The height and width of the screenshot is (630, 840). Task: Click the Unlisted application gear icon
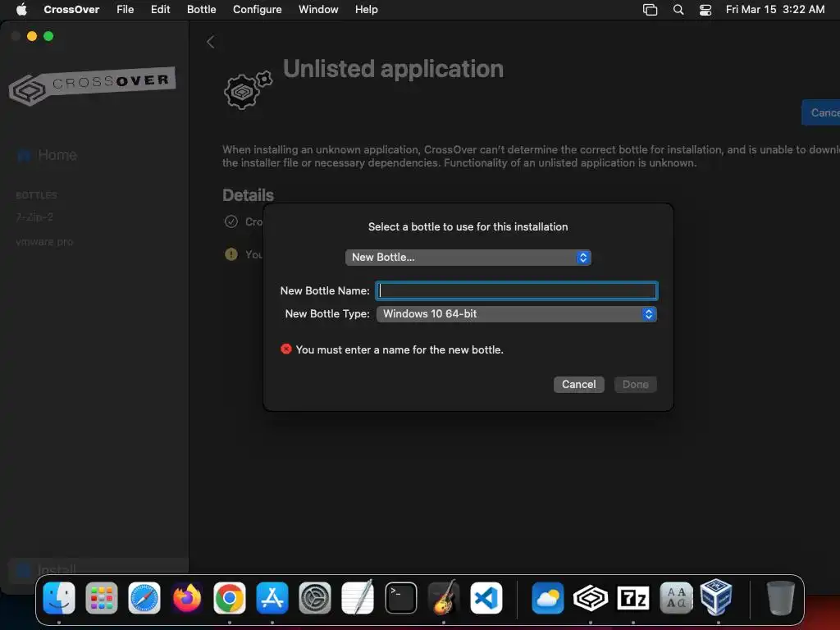(x=248, y=90)
